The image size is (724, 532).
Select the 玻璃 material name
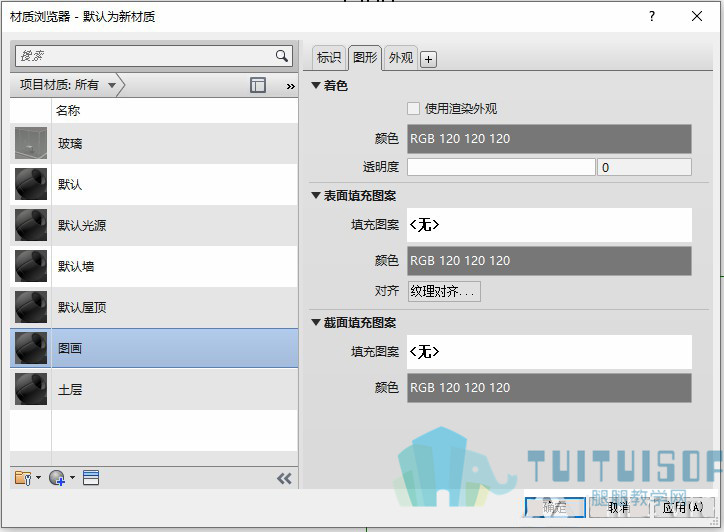[x=70, y=144]
